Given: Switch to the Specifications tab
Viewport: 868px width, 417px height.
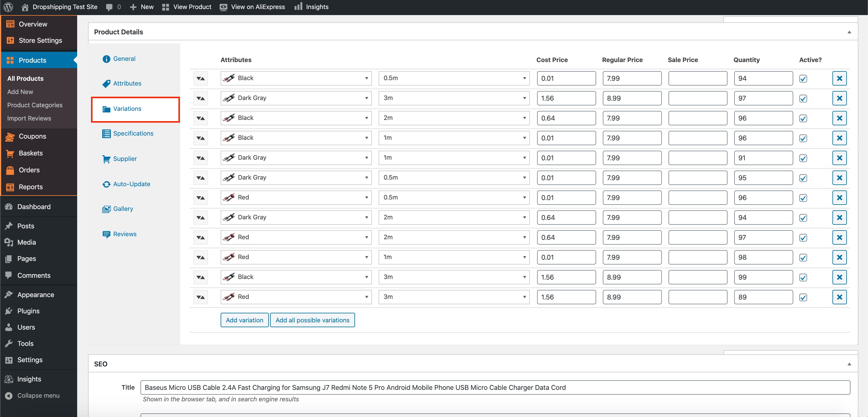Looking at the screenshot, I should (x=133, y=133).
